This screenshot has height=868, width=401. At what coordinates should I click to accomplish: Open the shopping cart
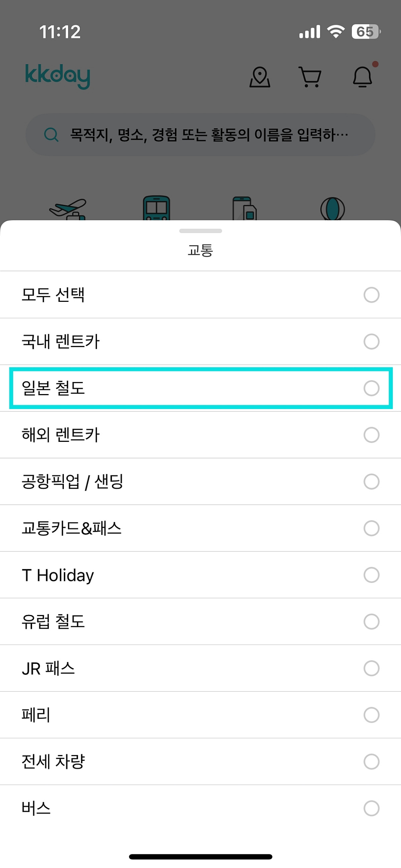tap(309, 77)
